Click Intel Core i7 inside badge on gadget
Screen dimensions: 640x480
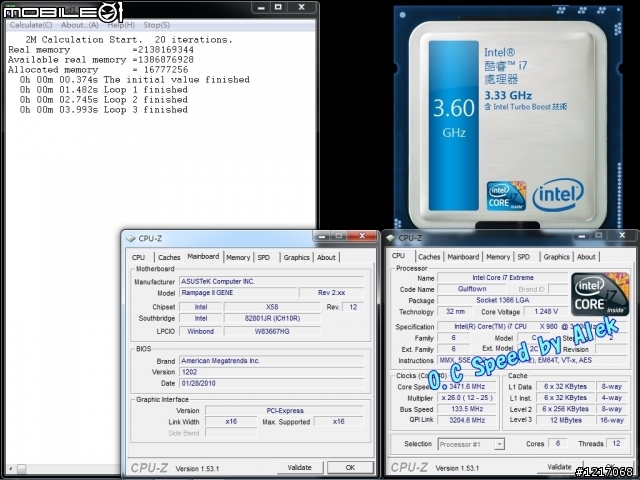pyautogui.click(x=506, y=196)
